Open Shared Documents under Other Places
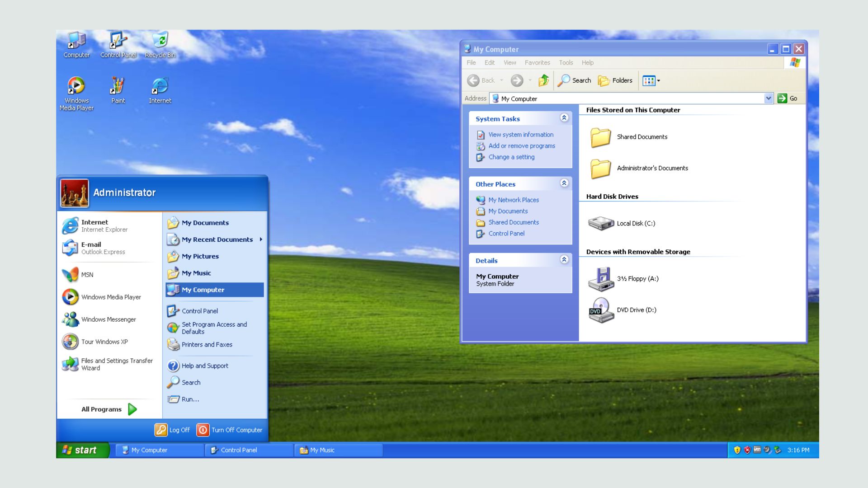The image size is (868, 488). click(x=508, y=222)
